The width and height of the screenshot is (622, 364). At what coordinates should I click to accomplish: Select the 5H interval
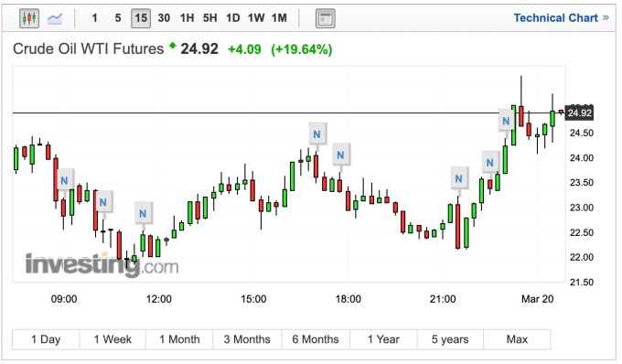tap(209, 18)
